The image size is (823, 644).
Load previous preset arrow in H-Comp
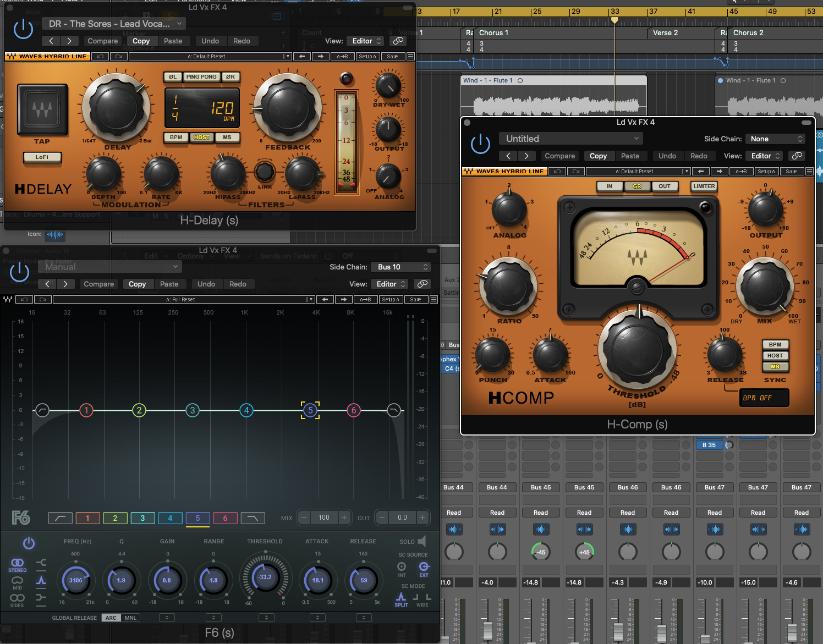coord(701,172)
